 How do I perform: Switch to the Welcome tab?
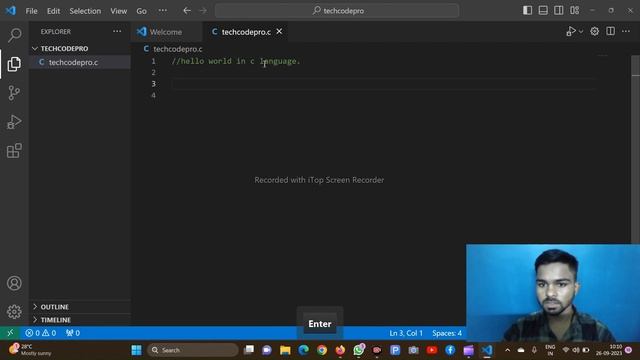click(165, 32)
